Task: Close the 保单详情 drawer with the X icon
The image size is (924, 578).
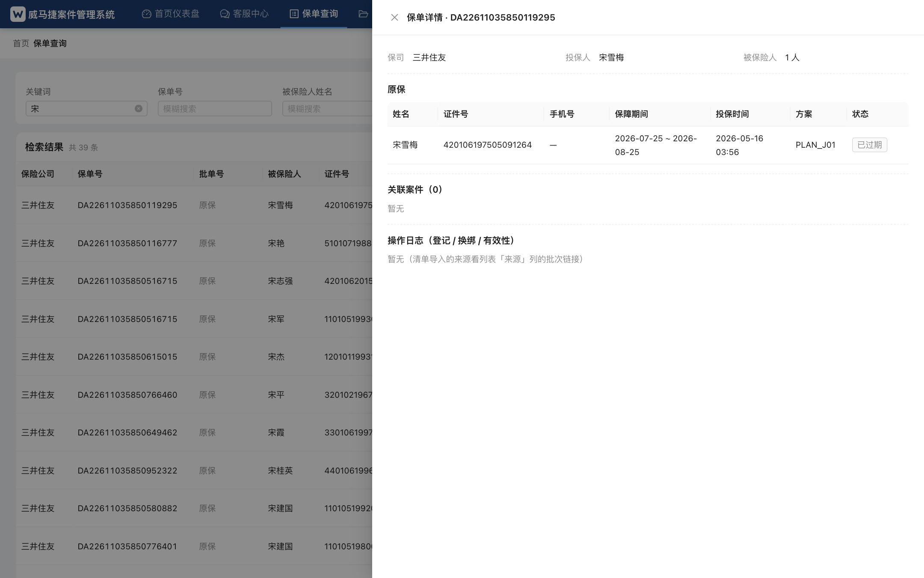Action: tap(394, 18)
